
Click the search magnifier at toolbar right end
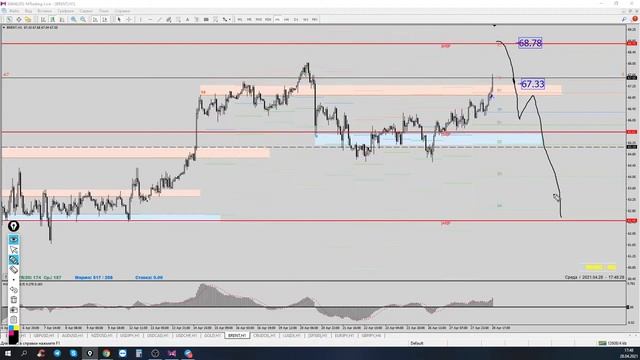(624, 19)
